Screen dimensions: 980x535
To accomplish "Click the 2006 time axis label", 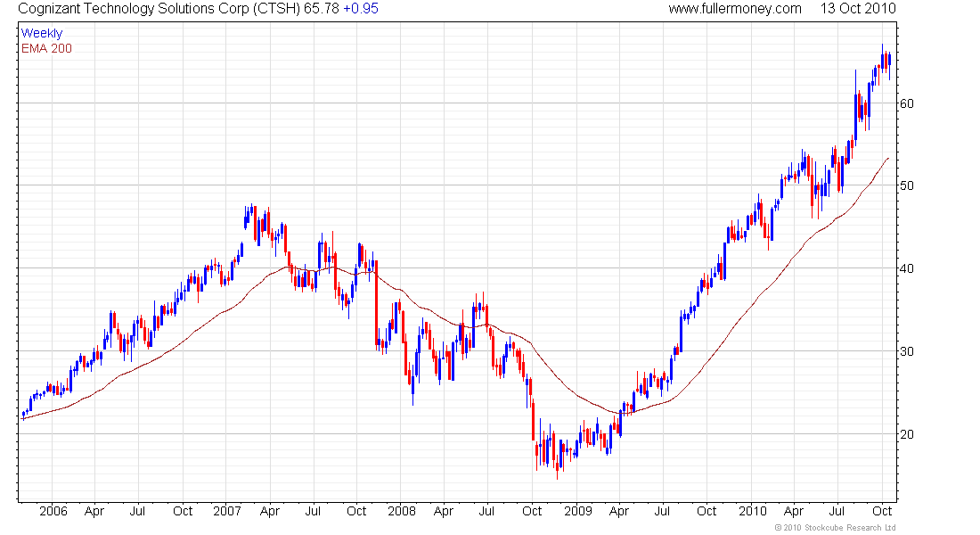I will [53, 511].
